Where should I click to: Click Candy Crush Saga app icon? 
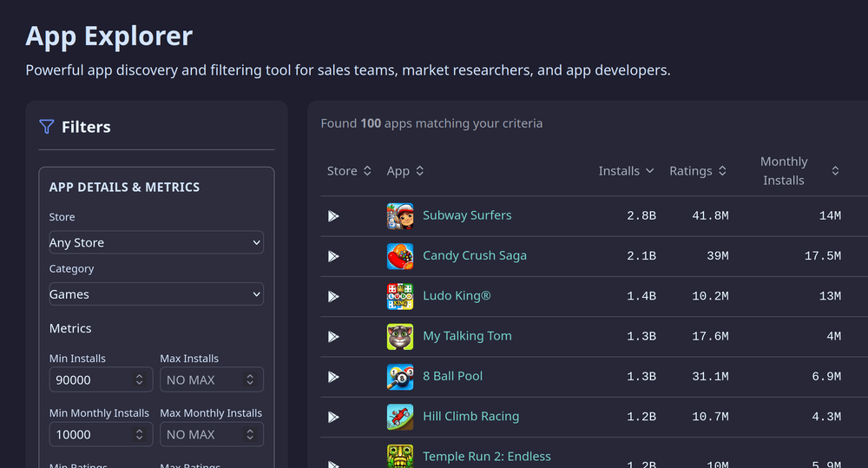click(x=399, y=256)
